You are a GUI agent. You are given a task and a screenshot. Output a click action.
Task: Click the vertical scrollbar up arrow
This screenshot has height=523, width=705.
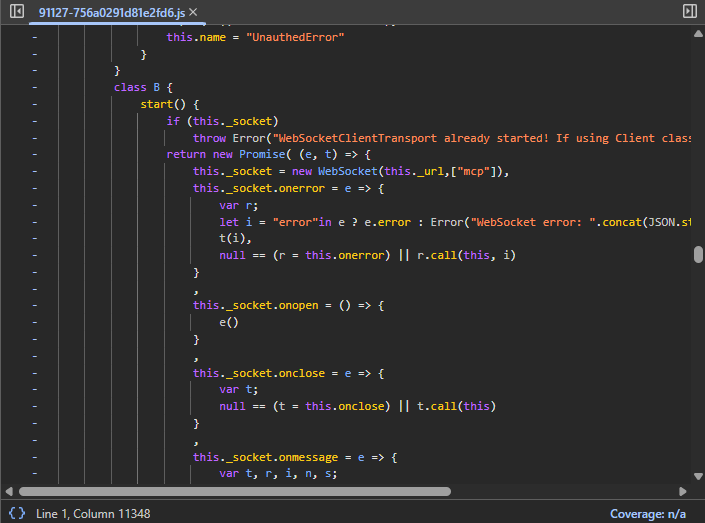click(698, 34)
